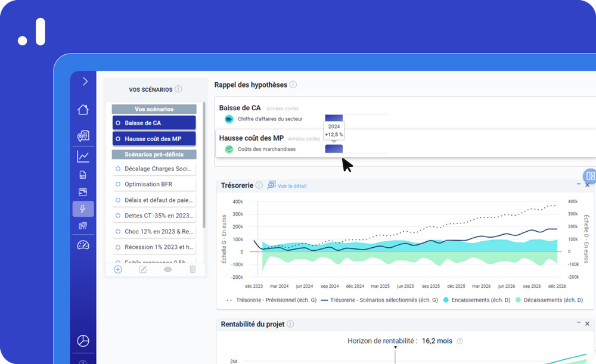Image resolution: width=596 pixels, height=364 pixels.
Task: Close the Trésorerie panel
Action: [587, 185]
